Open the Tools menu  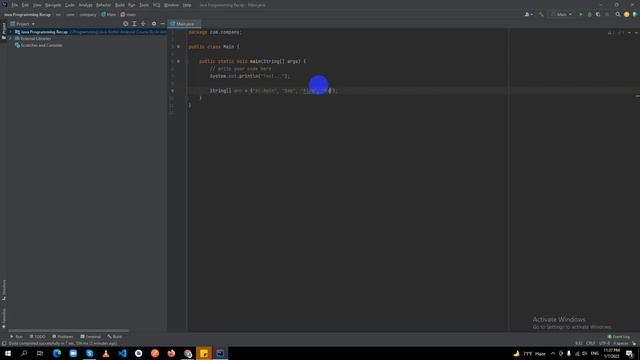144,5
